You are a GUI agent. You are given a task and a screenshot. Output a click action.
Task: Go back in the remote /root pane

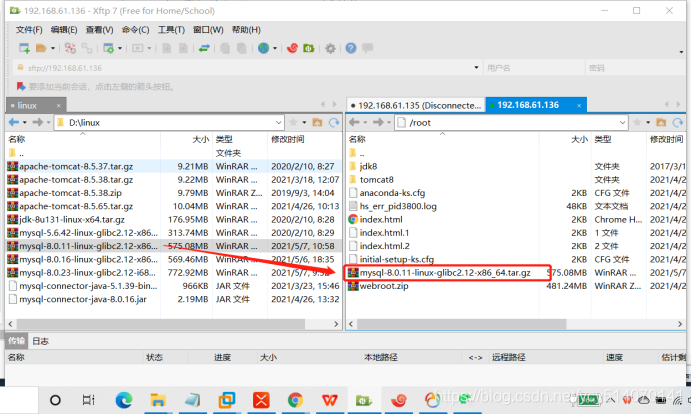[354, 122]
